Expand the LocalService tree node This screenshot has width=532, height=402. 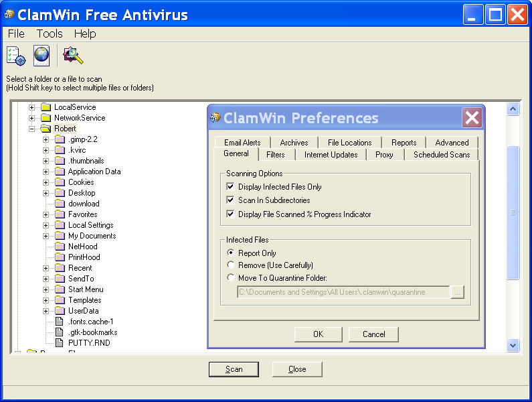point(31,107)
